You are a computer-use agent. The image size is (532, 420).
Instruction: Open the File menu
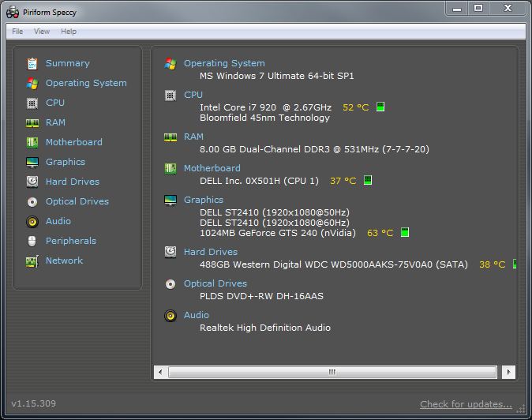point(17,32)
